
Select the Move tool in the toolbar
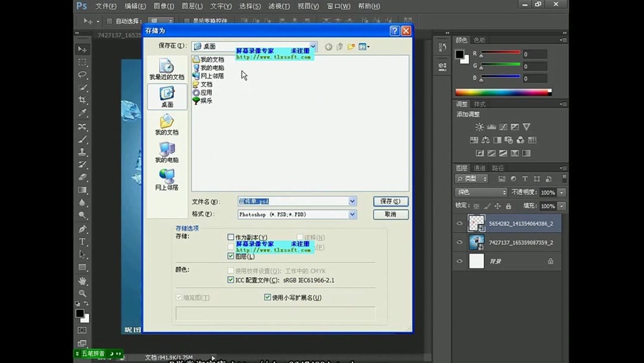[82, 50]
